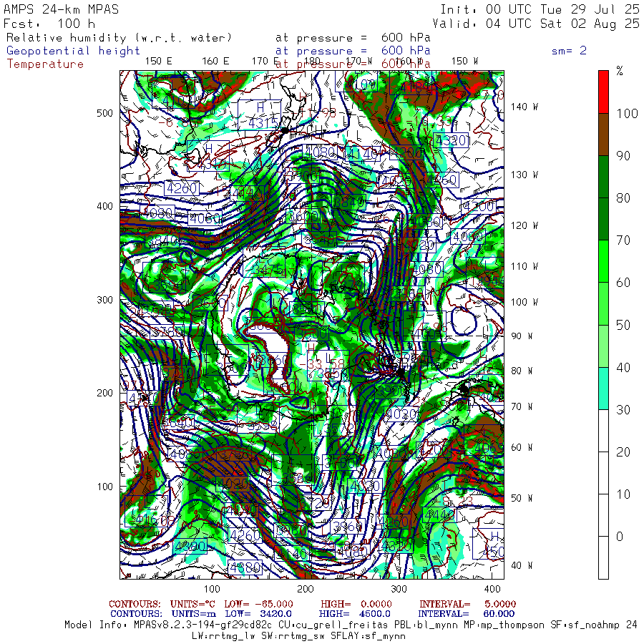This screenshot has width=644, height=644.
Task: Click the bright green 60 to 70 swatch
Action: pos(603,261)
